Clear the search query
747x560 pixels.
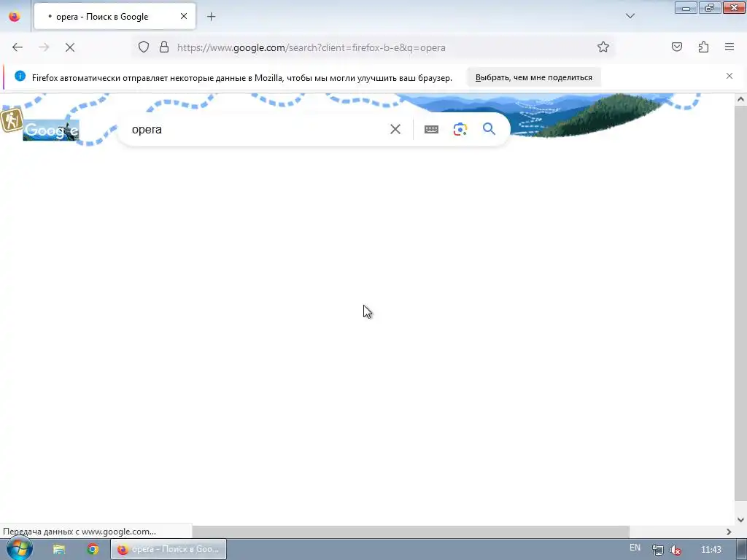(x=395, y=129)
